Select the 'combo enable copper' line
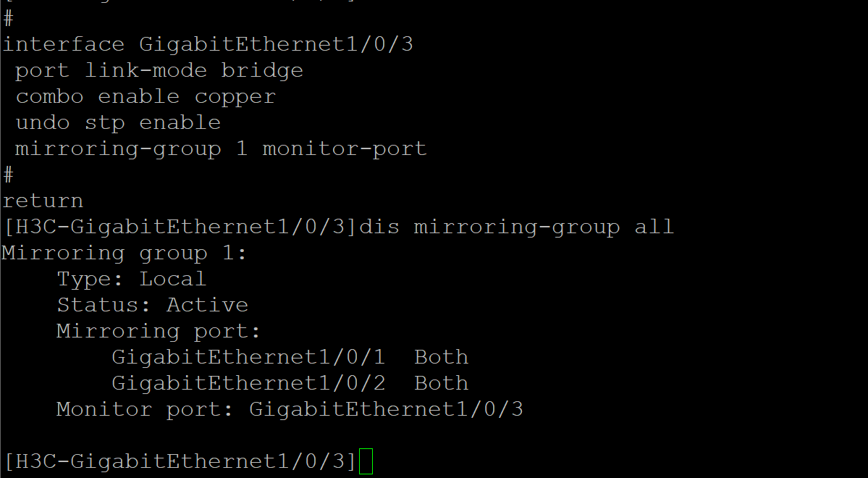868x478 pixels. (146, 97)
